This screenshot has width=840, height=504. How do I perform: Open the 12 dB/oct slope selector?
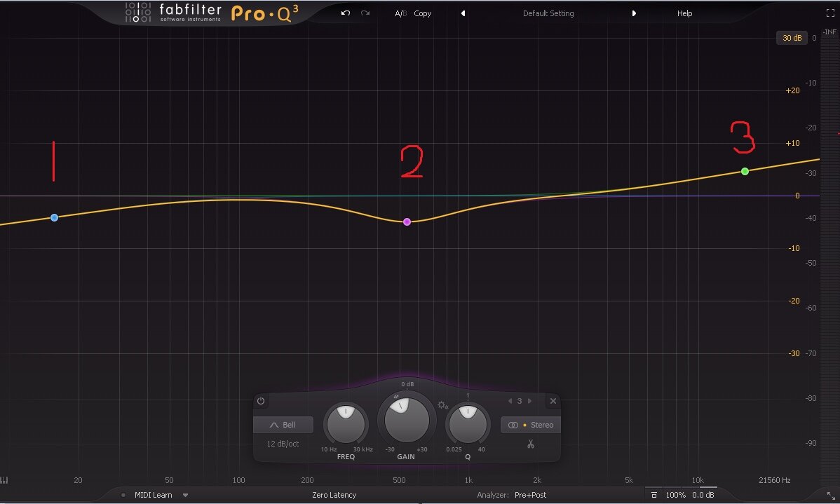tap(283, 444)
